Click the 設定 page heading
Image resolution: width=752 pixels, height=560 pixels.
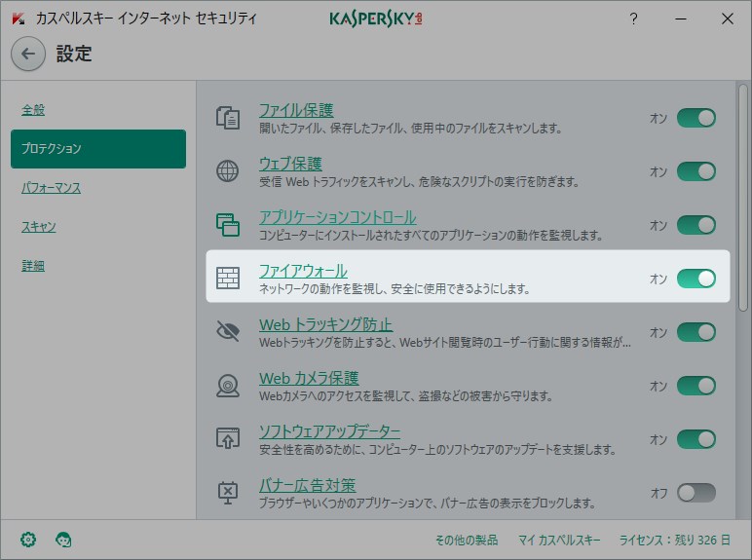pyautogui.click(x=74, y=54)
